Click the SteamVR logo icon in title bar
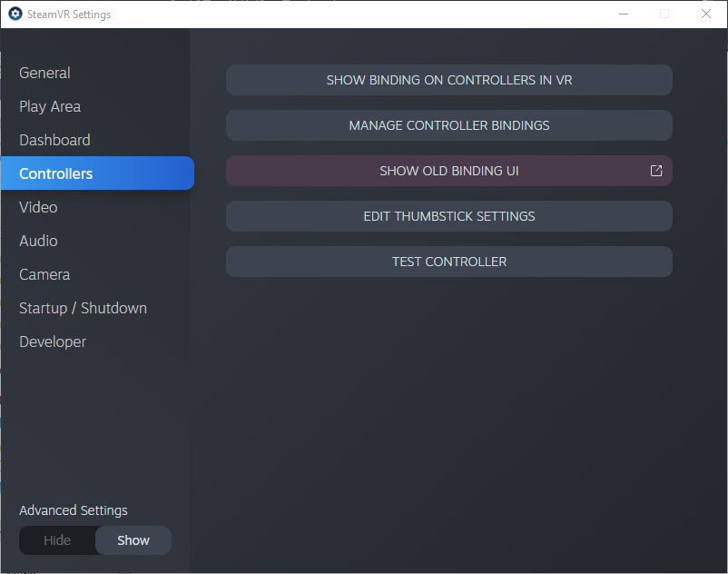The image size is (728, 574). coord(15,14)
